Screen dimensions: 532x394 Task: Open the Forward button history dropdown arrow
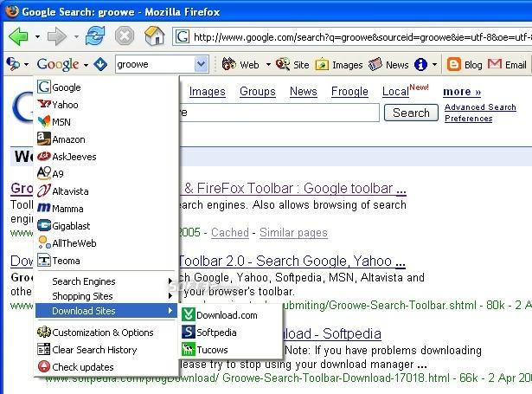click(x=76, y=36)
